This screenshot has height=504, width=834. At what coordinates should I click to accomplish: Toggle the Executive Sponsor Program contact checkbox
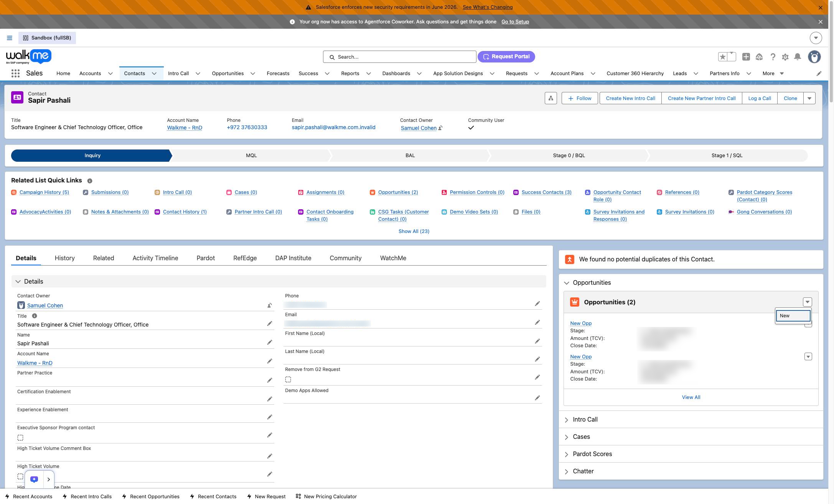[x=20, y=438]
